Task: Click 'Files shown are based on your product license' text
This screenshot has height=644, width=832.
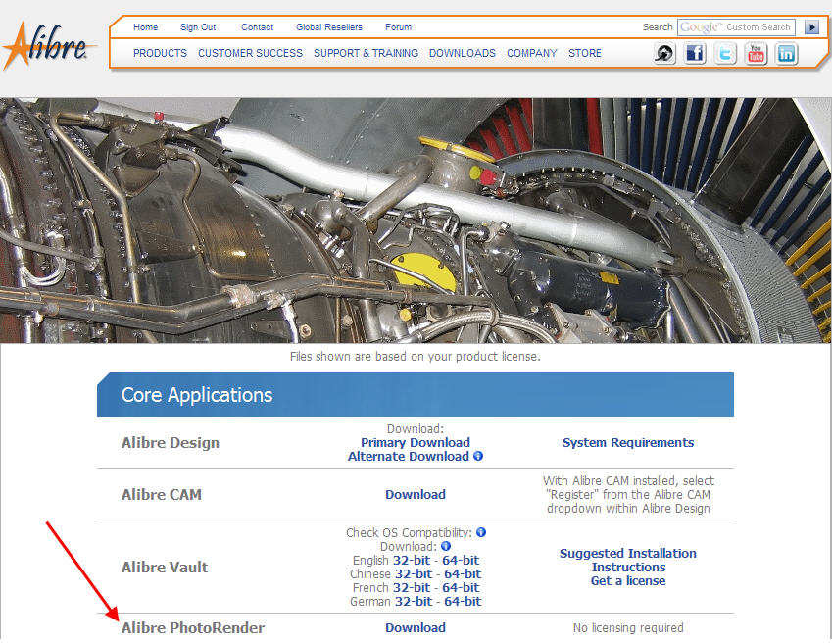Action: click(x=416, y=356)
